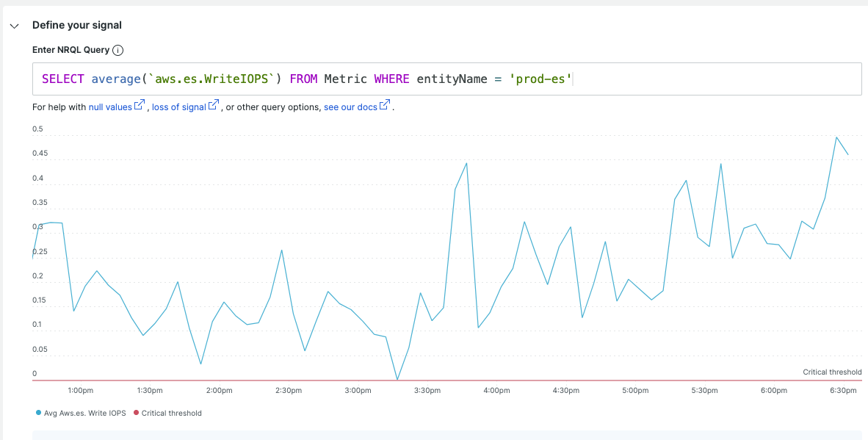868x440 pixels.
Task: Click the 6:00pm x-axis label
Action: [774, 390]
